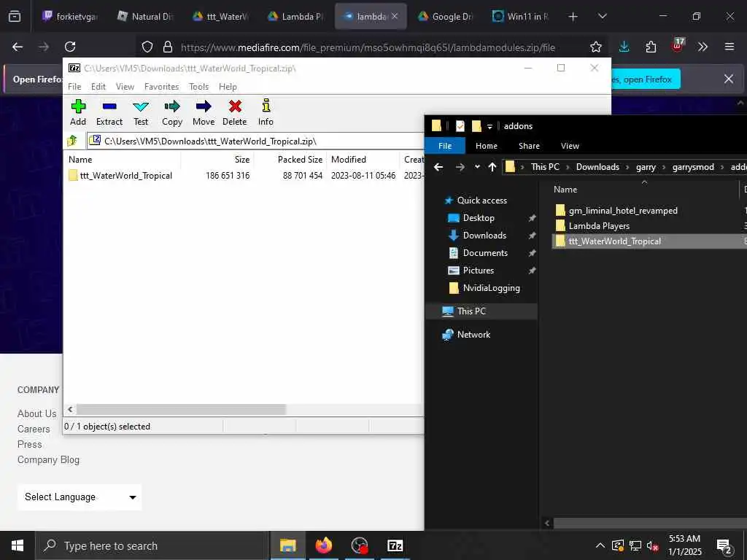Image resolution: width=747 pixels, height=560 pixels.
Task: Open Documents in Explorer navigation pane
Action: click(x=485, y=253)
